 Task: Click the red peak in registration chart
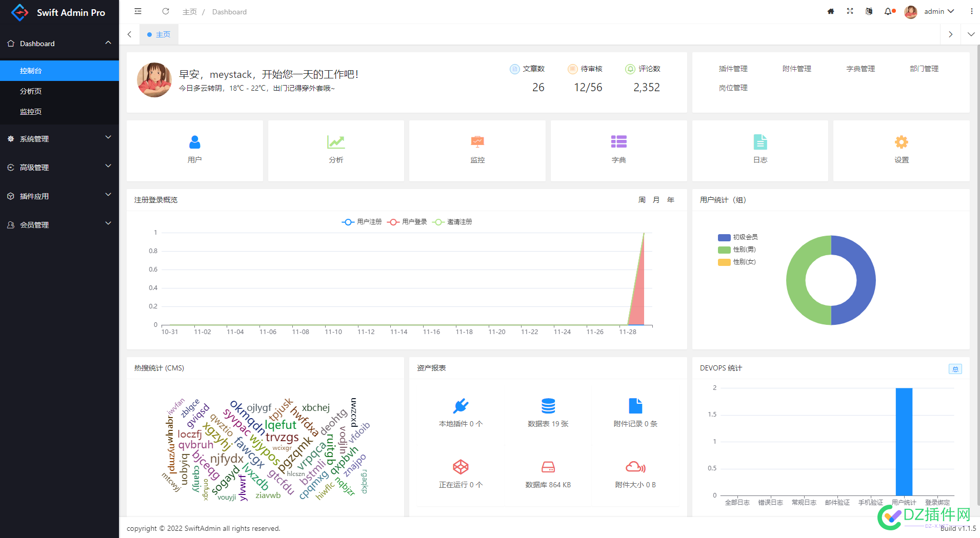point(639,297)
